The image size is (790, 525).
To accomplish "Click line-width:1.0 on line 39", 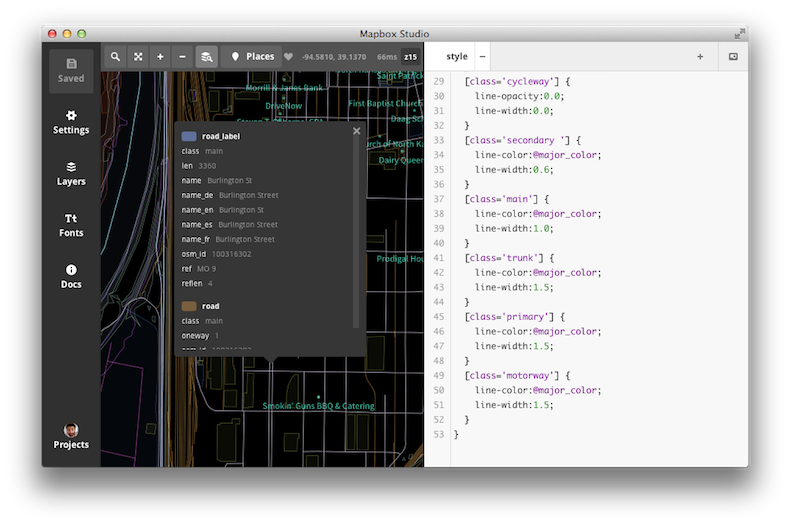I will [x=514, y=229].
